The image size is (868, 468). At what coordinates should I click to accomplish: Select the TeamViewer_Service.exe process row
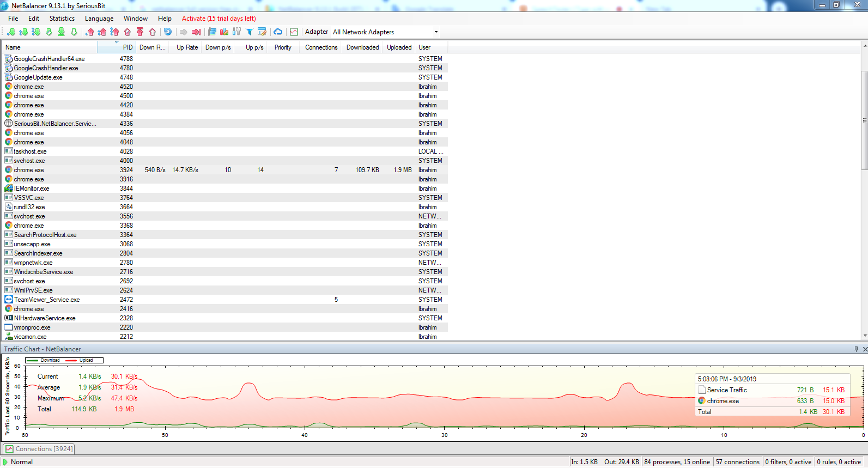click(225, 300)
